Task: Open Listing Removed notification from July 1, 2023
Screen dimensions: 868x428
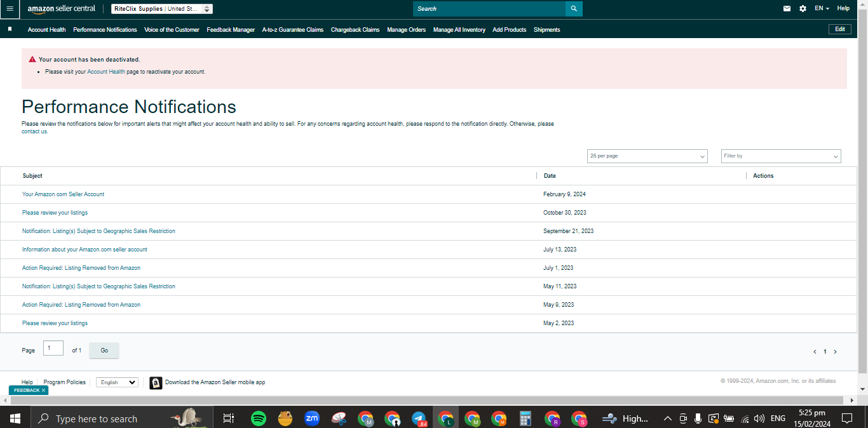Action: [x=81, y=268]
